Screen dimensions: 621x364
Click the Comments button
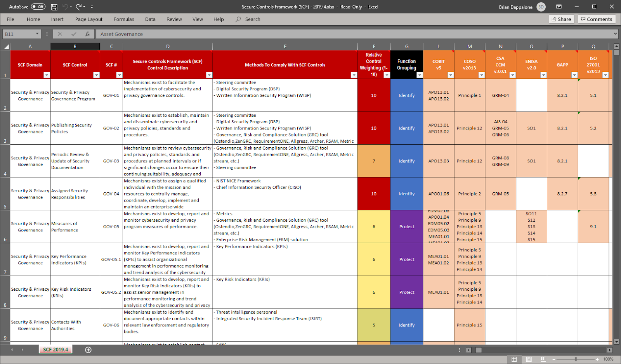pos(597,19)
